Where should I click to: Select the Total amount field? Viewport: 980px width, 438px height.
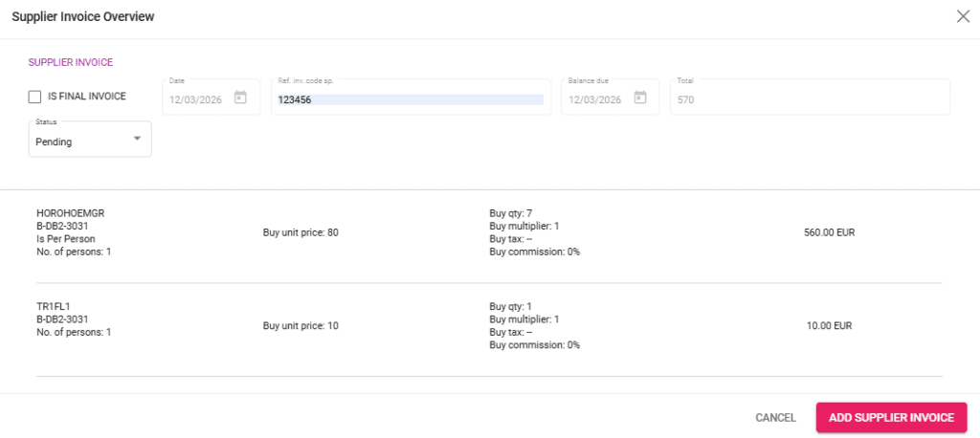[809, 99]
